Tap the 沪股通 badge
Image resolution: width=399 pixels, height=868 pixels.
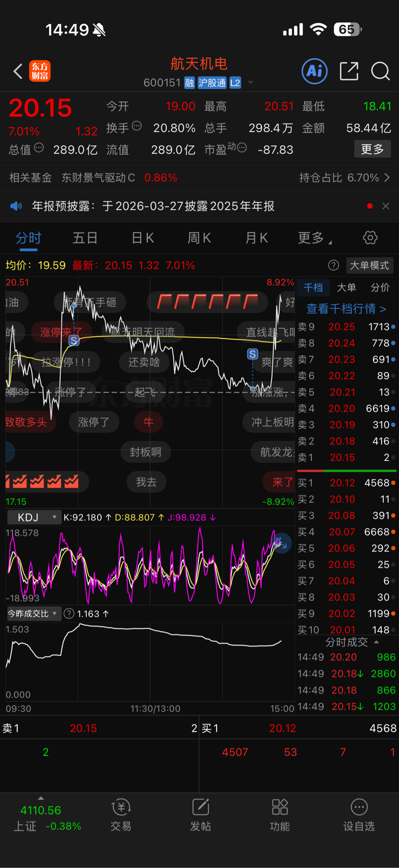tap(212, 83)
